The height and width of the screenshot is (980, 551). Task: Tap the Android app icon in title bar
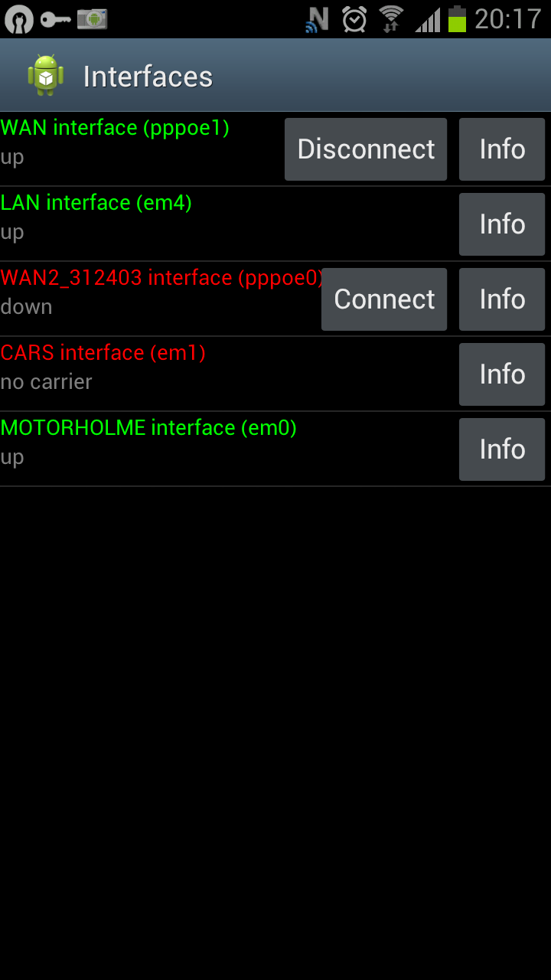coord(46,76)
